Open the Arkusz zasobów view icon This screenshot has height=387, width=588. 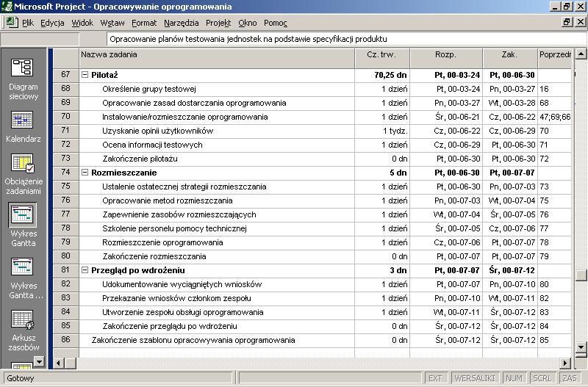click(x=23, y=319)
